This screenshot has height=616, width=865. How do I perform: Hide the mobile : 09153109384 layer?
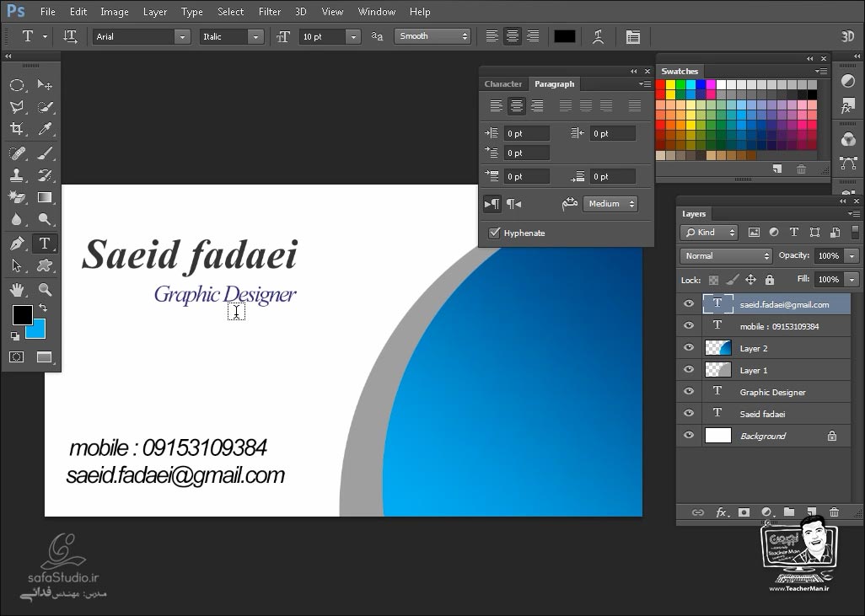coord(689,325)
